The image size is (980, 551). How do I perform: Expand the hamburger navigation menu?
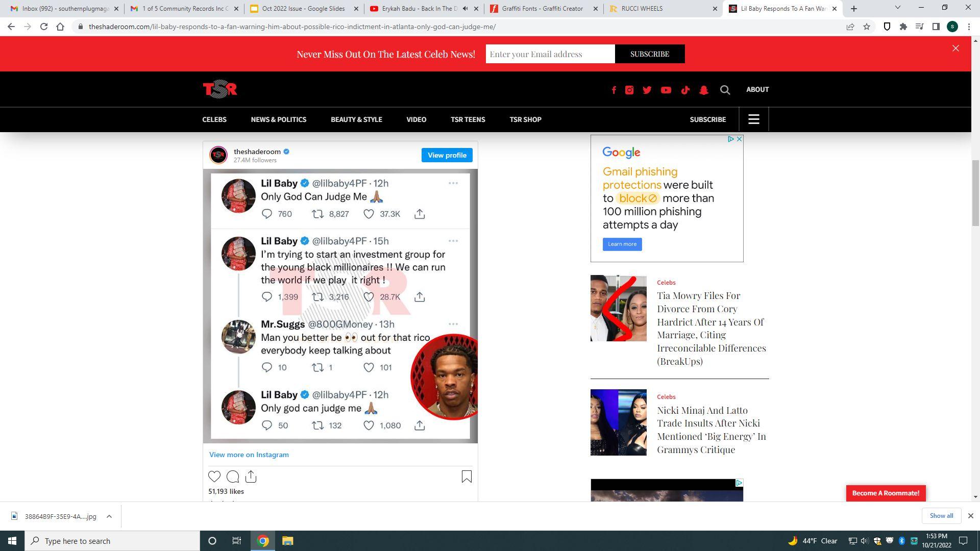[753, 119]
